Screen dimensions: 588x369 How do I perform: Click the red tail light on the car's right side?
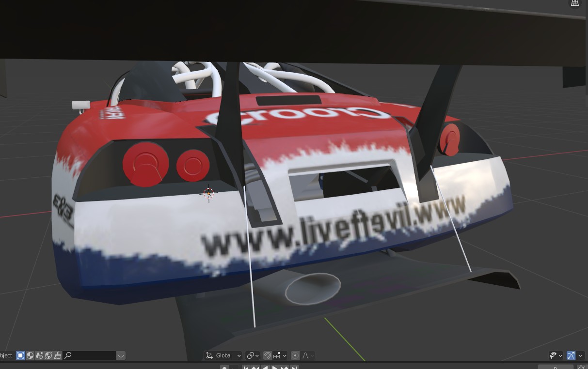(450, 139)
